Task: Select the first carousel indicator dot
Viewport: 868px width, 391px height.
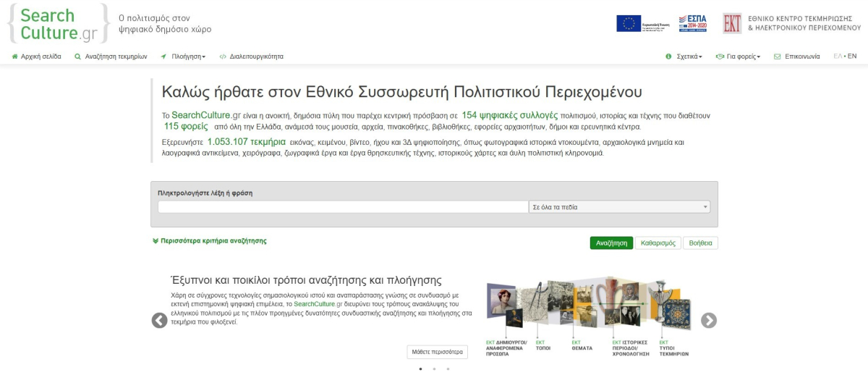Action: (x=420, y=369)
